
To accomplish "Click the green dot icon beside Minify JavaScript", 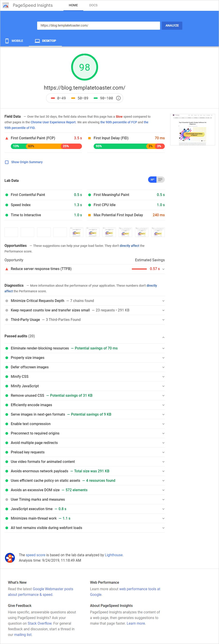I will [7, 386].
